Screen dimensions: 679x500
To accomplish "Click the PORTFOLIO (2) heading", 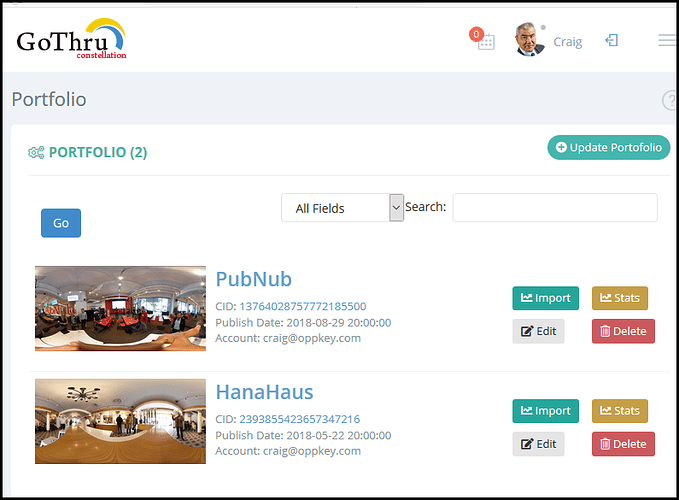I will pos(98,152).
